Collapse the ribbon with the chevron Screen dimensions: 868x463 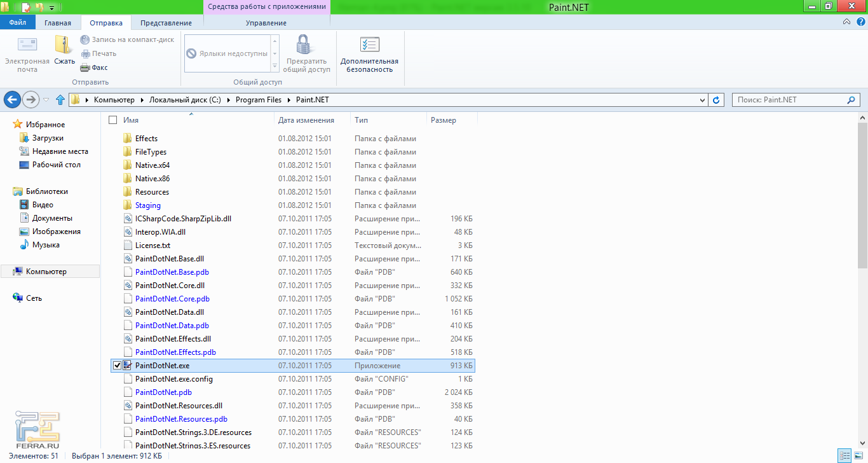[x=846, y=22]
